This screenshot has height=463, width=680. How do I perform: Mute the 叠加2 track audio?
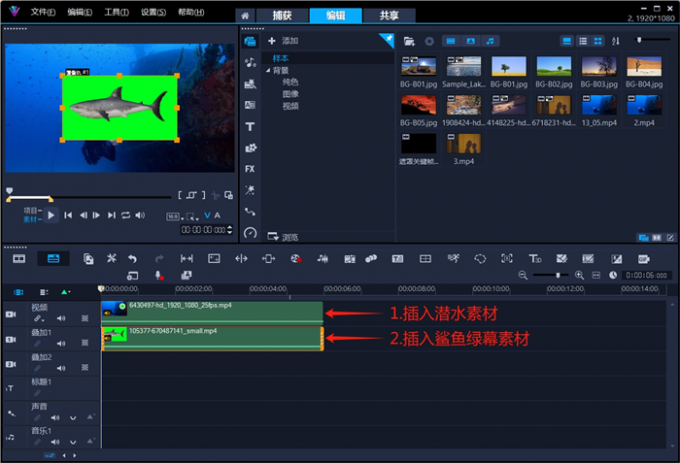61,368
